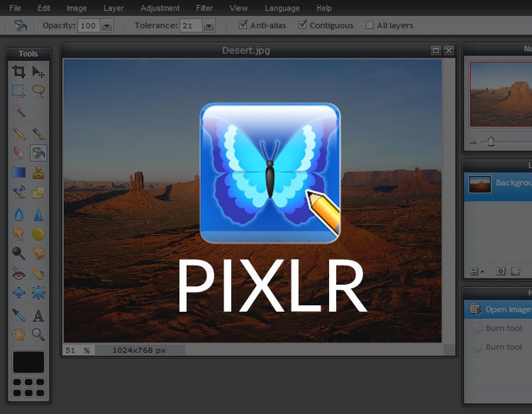This screenshot has height=414, width=532.
Task: Open the Opacity dropdown arrow
Action: point(107,26)
